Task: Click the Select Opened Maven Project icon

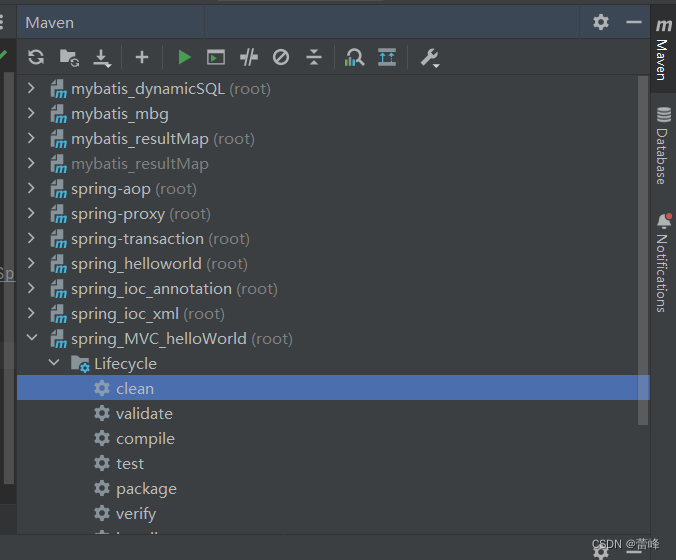Action: (x=387, y=57)
